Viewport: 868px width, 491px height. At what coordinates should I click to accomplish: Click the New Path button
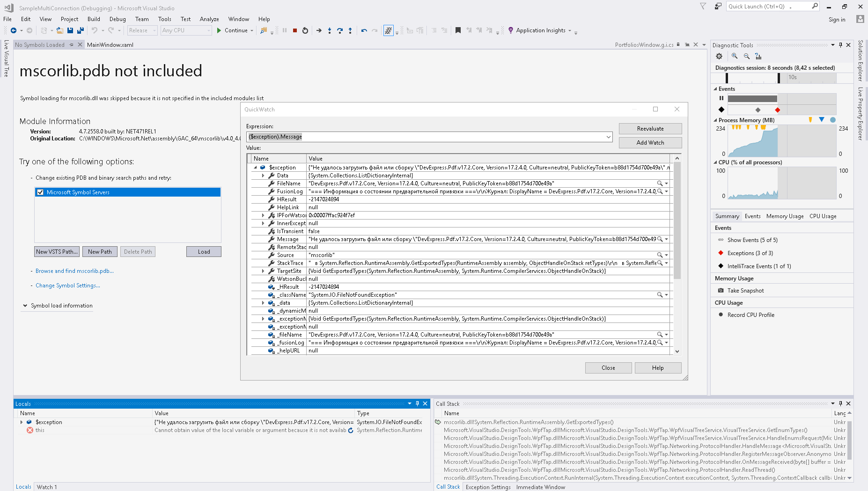point(100,252)
